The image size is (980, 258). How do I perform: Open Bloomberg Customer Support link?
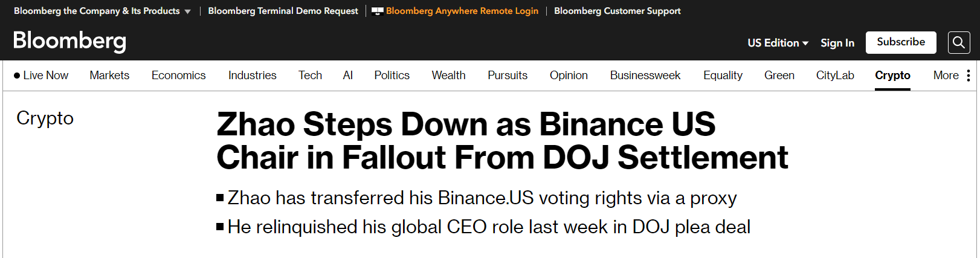(x=617, y=11)
